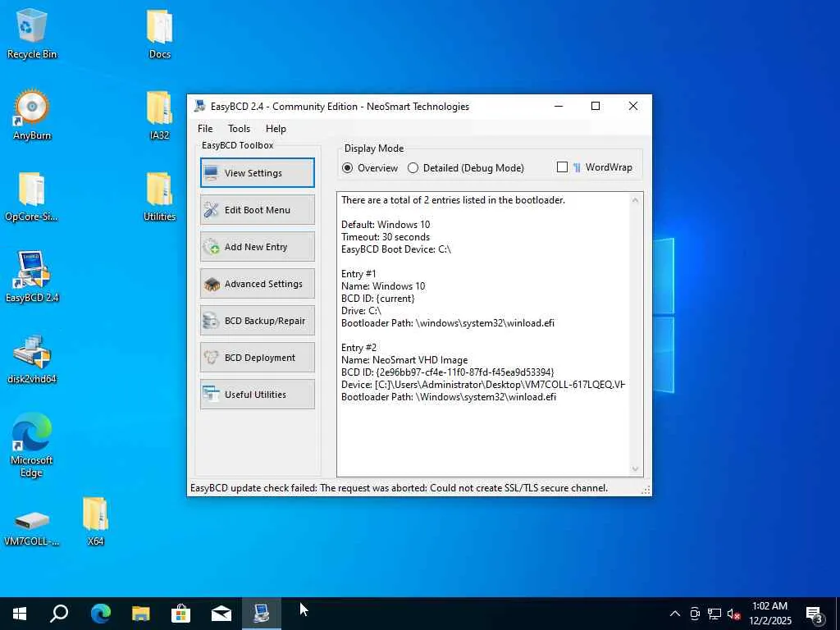Select the EasyBCD 2.4 desktop shortcut
840x630 pixels.
[32, 277]
